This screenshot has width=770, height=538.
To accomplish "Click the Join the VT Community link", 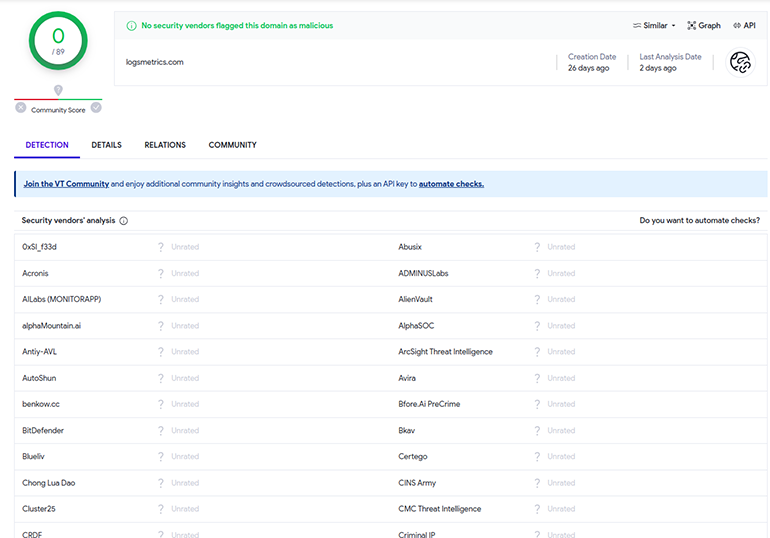I will tap(66, 184).
